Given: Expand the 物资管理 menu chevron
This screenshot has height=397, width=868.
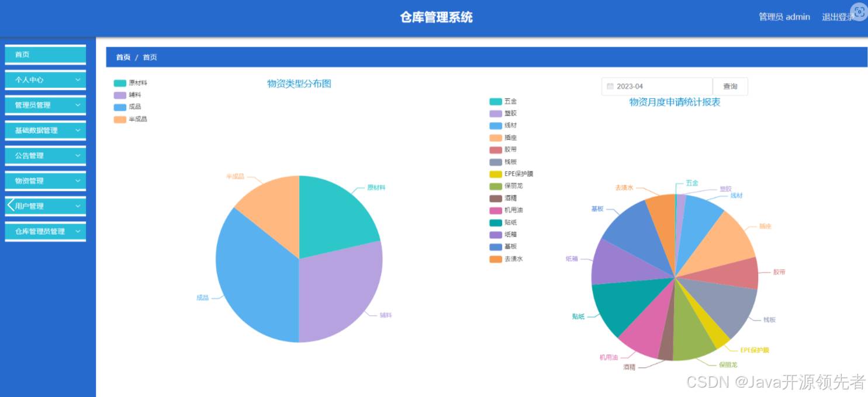Looking at the screenshot, I should [78, 181].
